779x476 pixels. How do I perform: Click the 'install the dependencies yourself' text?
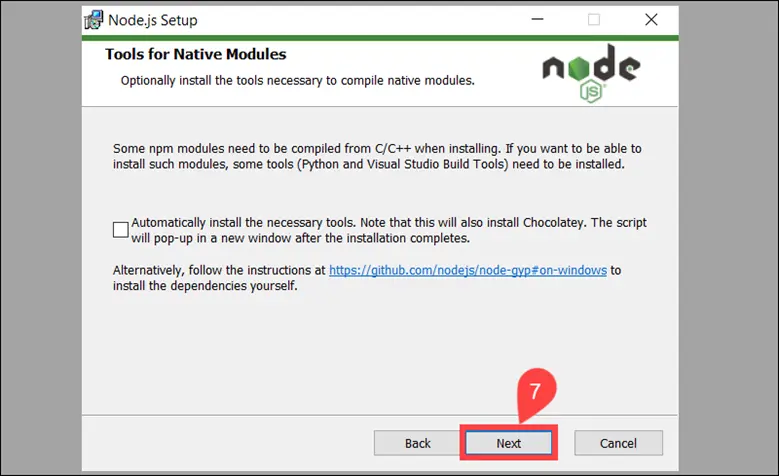[x=205, y=286]
